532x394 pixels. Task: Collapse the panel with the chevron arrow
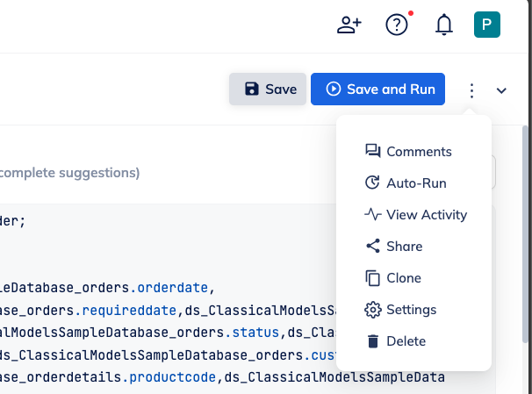coord(501,90)
